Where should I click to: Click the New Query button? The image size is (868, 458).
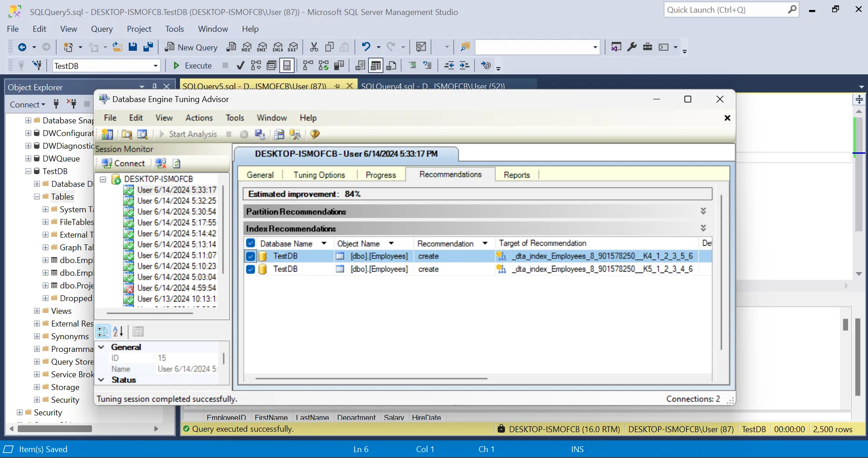click(191, 47)
